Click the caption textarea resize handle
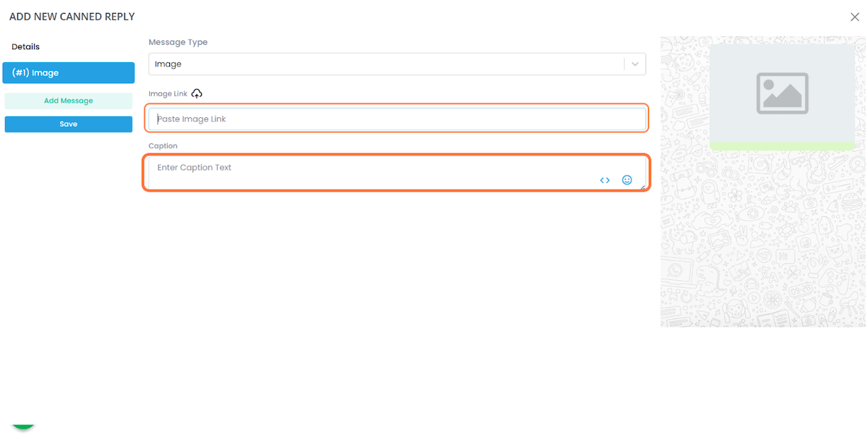 tap(642, 187)
